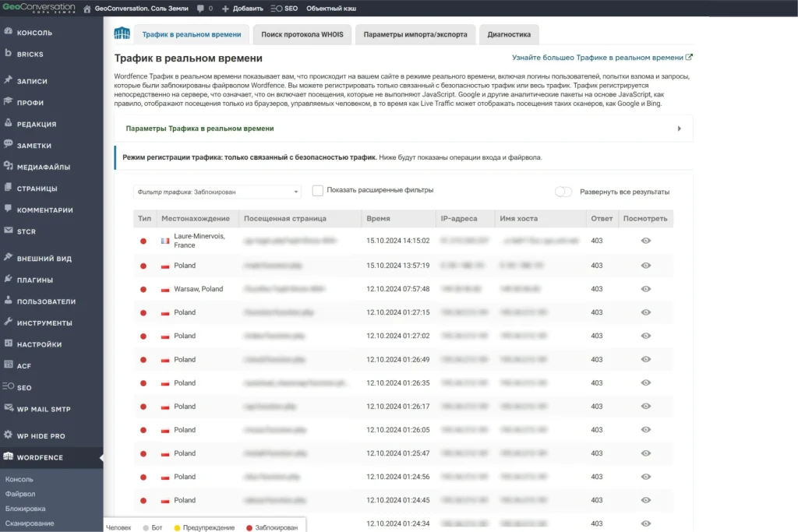Click the home icon in admin bar
The width and height of the screenshot is (798, 532).
point(87,9)
